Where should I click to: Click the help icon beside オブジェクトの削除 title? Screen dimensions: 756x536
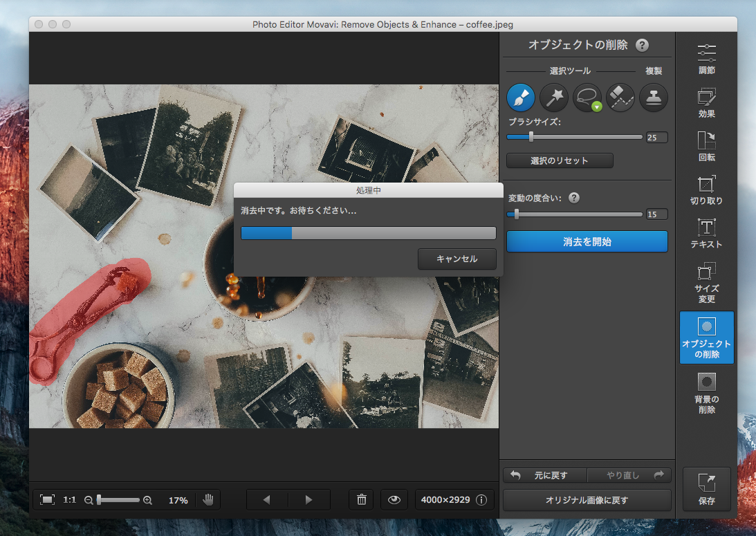643,46
